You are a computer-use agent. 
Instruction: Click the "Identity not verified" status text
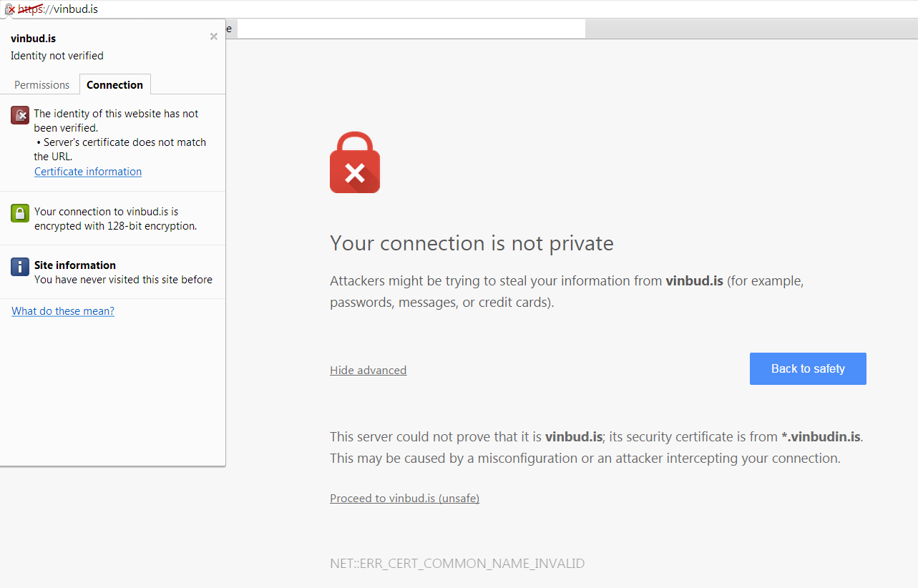[x=57, y=56]
